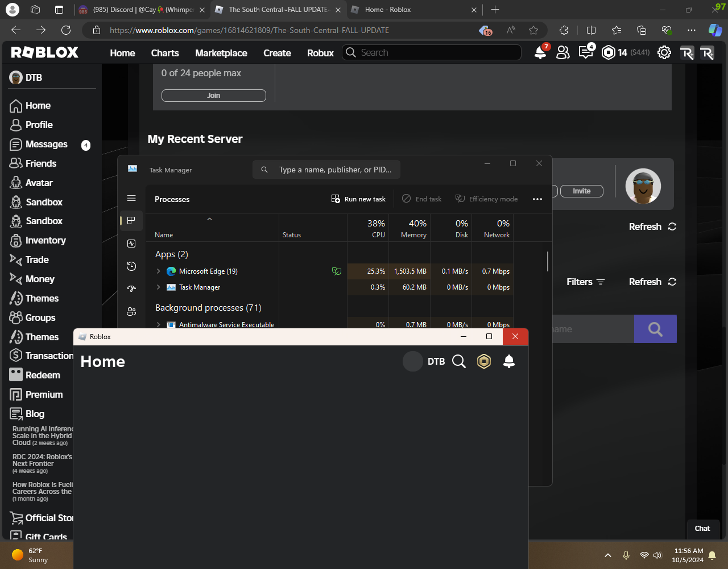
Task: Open the friends icon in Roblox header
Action: 562,52
